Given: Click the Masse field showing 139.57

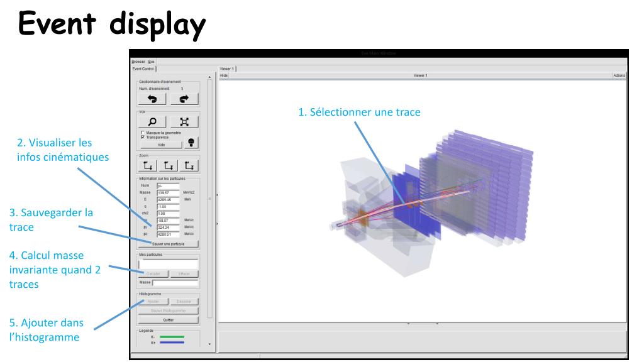Looking at the screenshot, I should tap(168, 193).
